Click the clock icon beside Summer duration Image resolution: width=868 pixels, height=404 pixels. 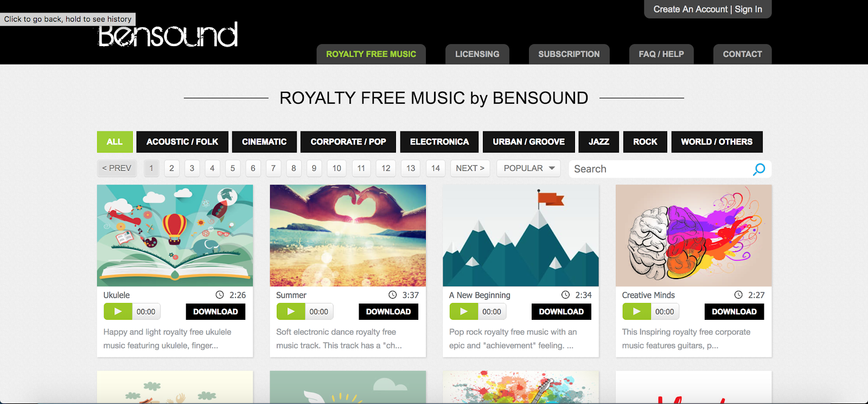click(393, 295)
